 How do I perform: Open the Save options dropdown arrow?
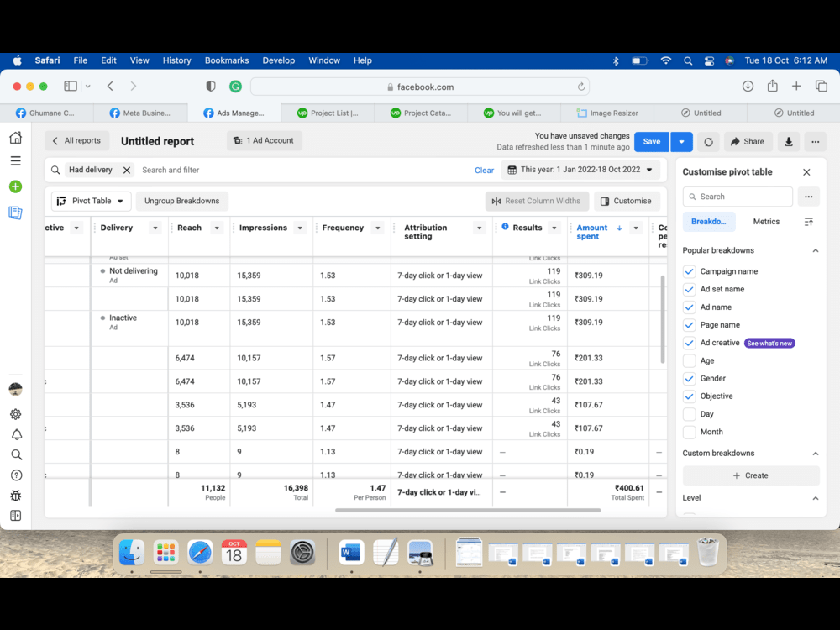pyautogui.click(x=681, y=141)
